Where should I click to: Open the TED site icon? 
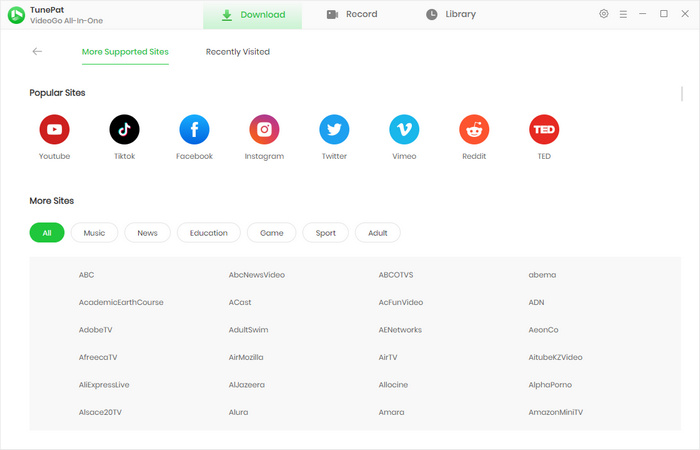pyautogui.click(x=544, y=129)
